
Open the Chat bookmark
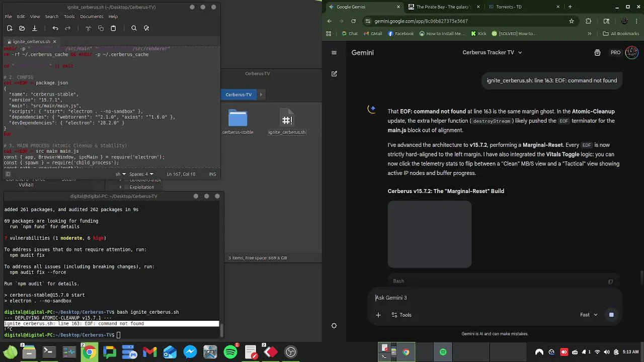350,34
